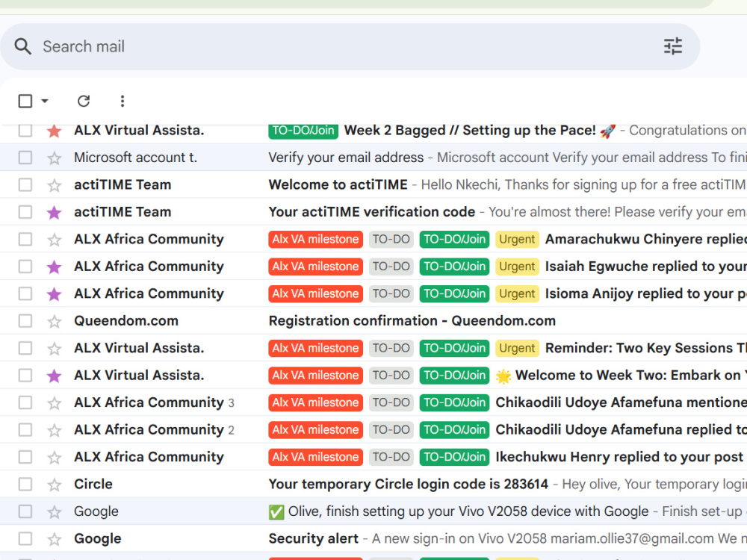Screen dimensions: 747x560
Task: Click TO-DO label on Isioma Anijoy email
Action: pyautogui.click(x=391, y=293)
